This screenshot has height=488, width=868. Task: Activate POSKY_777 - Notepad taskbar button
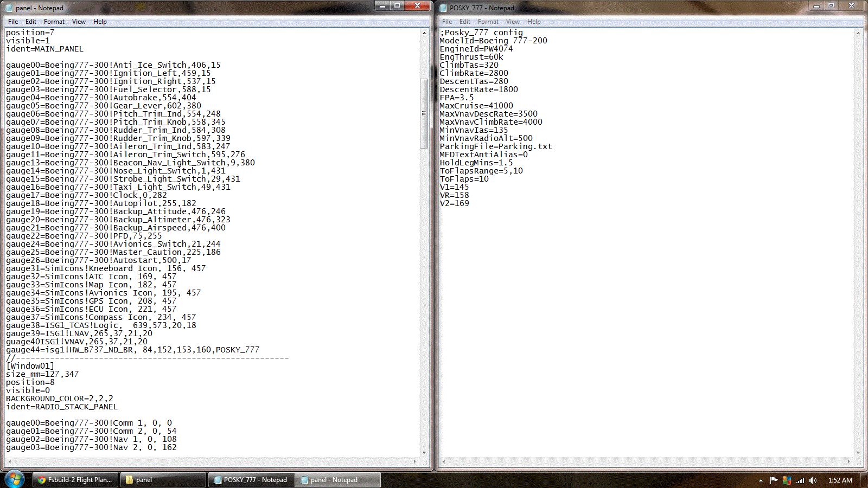click(x=251, y=480)
